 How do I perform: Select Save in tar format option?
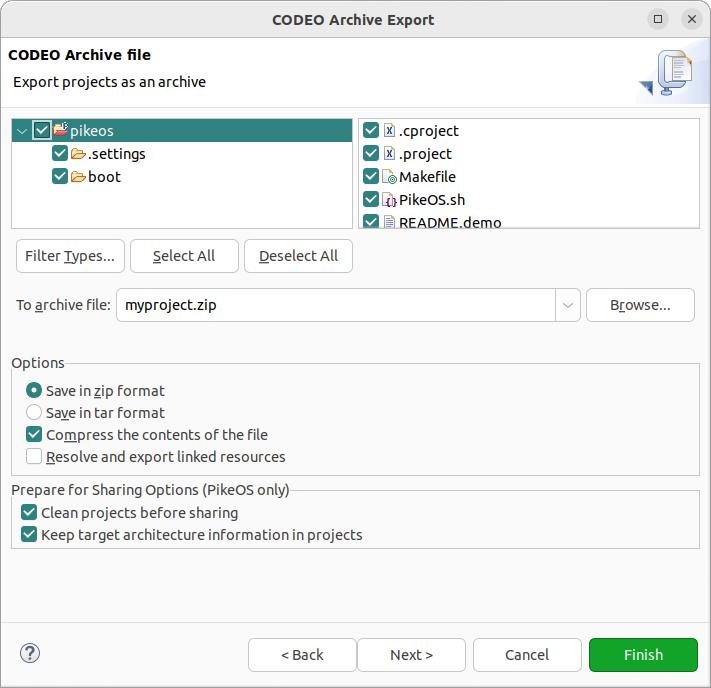[x=35, y=413]
